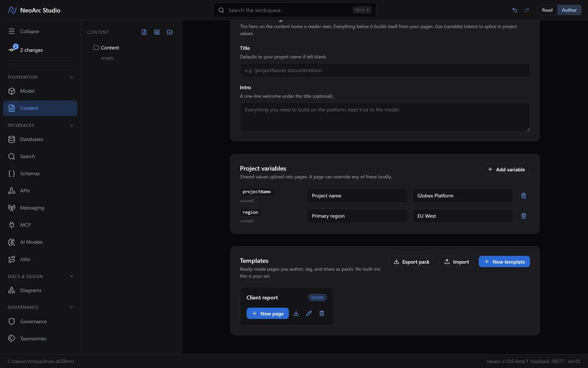The image size is (588, 368).
Task: Click the NeoArc Studio logo icon
Action: 12,10
